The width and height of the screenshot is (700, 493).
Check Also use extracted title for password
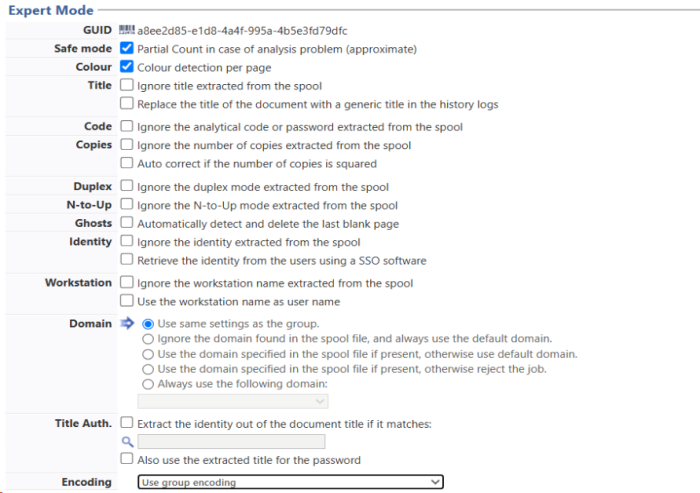click(x=126, y=460)
